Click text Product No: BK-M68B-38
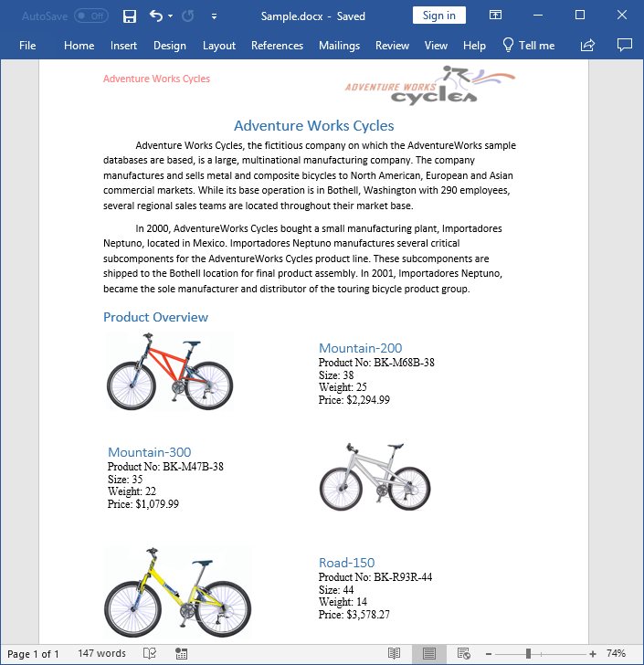Image resolution: width=644 pixels, height=665 pixels. coord(376,363)
